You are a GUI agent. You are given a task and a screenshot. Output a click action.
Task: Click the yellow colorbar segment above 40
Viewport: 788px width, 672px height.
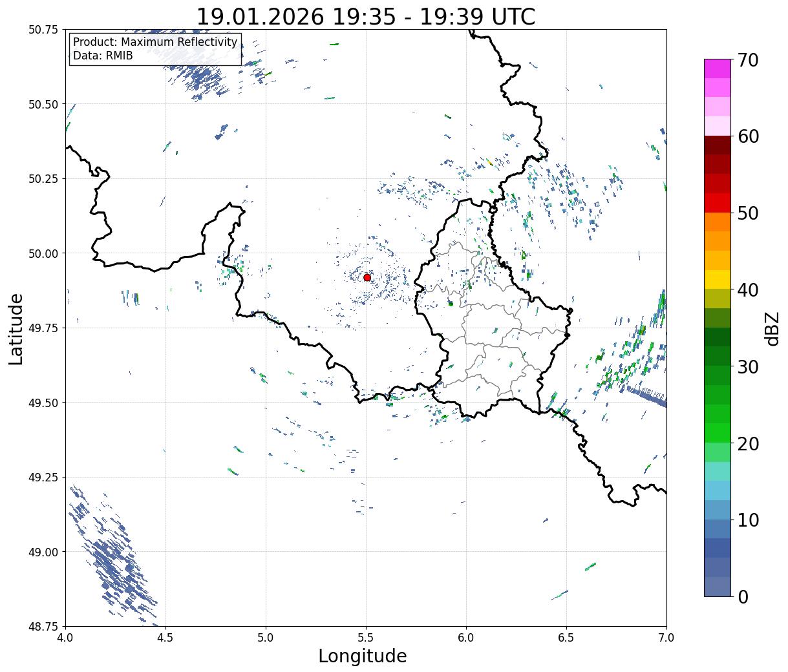click(x=718, y=280)
